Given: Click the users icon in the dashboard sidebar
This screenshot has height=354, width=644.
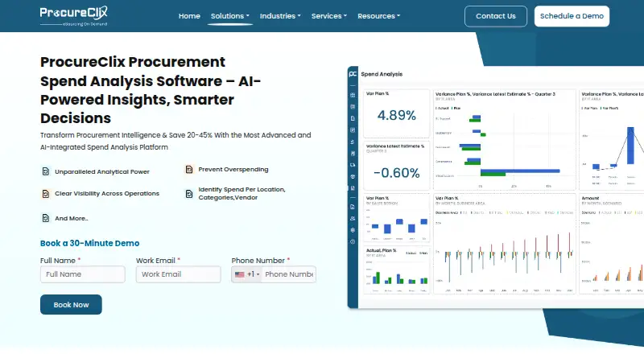Looking at the screenshot, I should tap(353, 219).
